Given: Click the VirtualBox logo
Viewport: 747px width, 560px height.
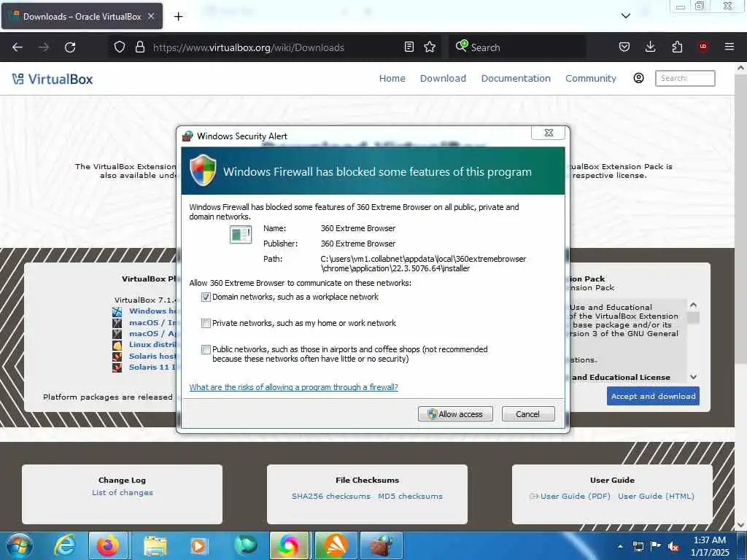Looking at the screenshot, I should 53,79.
